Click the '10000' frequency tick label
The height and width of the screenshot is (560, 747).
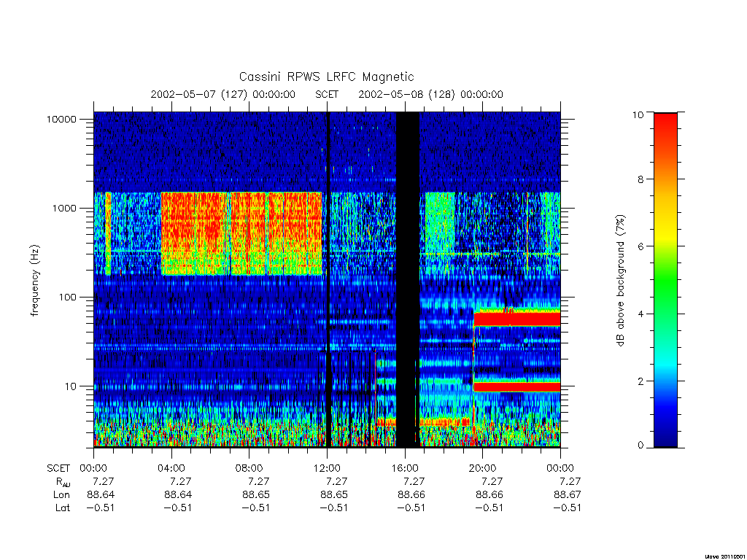61,119
